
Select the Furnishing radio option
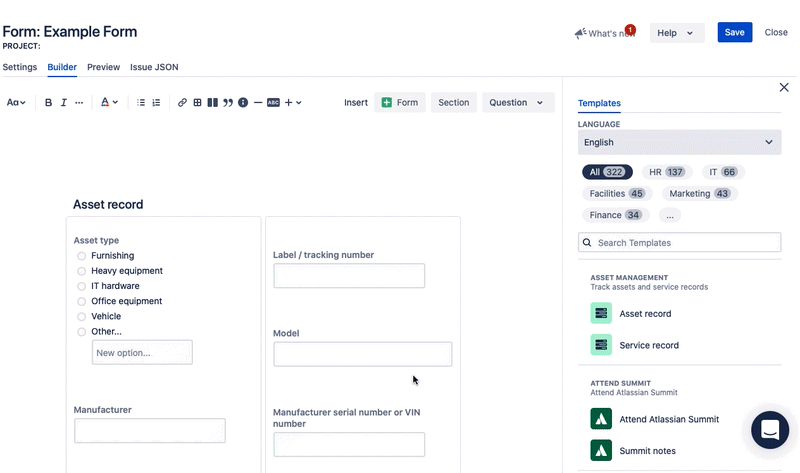tap(81, 256)
